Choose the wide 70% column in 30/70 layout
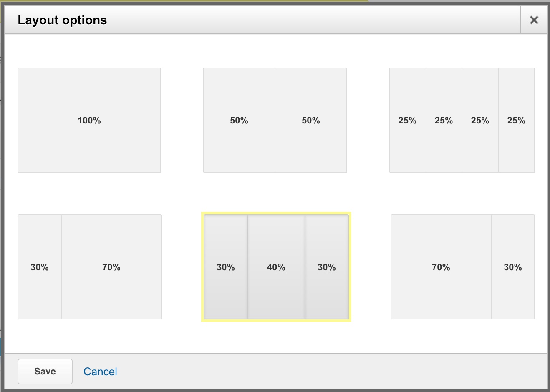This screenshot has width=550, height=392. tap(111, 267)
